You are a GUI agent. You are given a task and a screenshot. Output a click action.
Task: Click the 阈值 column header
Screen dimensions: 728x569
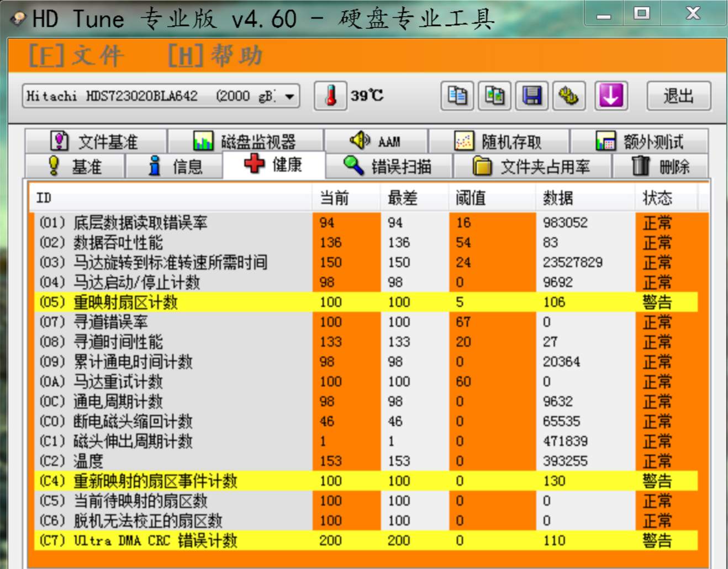(x=492, y=198)
